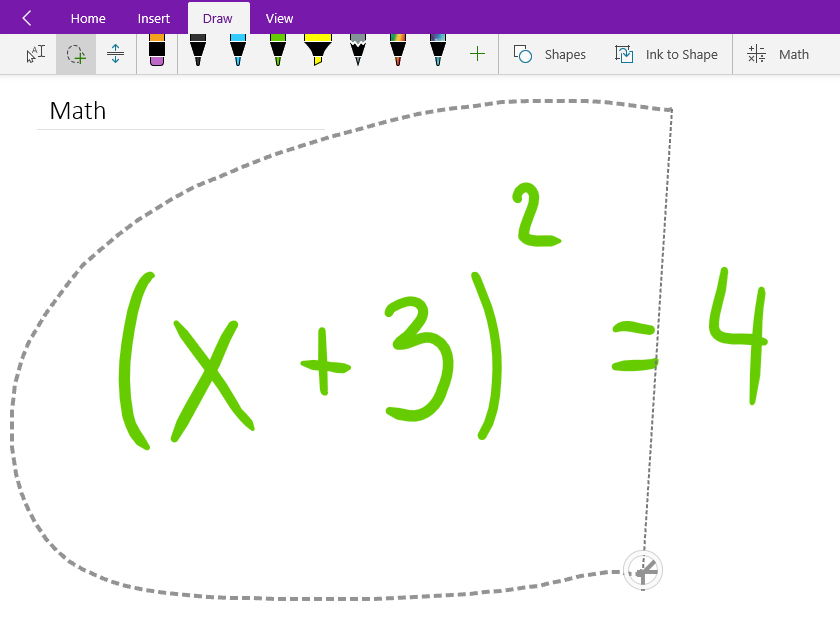The image size is (840, 620).
Task: Grab the yellow highlighter
Action: coord(318,53)
